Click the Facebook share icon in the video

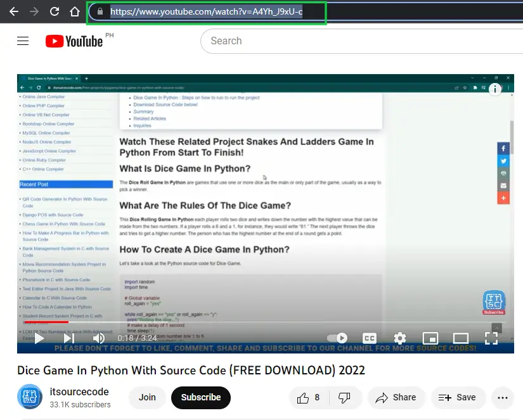tap(503, 149)
